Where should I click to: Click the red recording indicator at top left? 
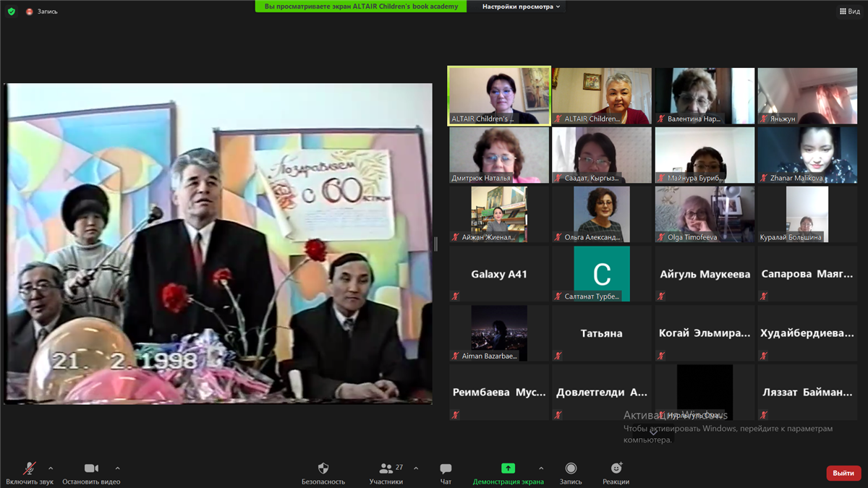[x=30, y=12]
